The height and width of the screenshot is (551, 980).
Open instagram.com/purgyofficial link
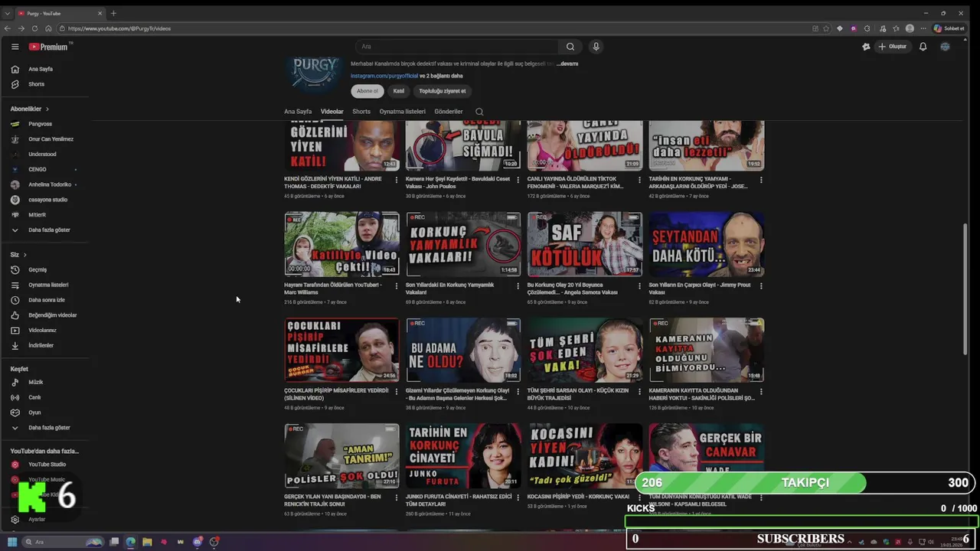point(384,76)
